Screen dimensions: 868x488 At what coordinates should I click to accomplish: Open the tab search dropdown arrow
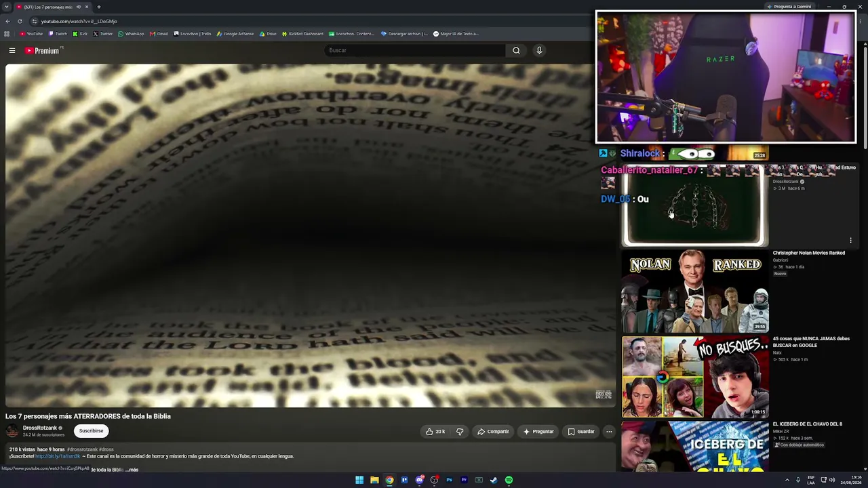(7, 7)
